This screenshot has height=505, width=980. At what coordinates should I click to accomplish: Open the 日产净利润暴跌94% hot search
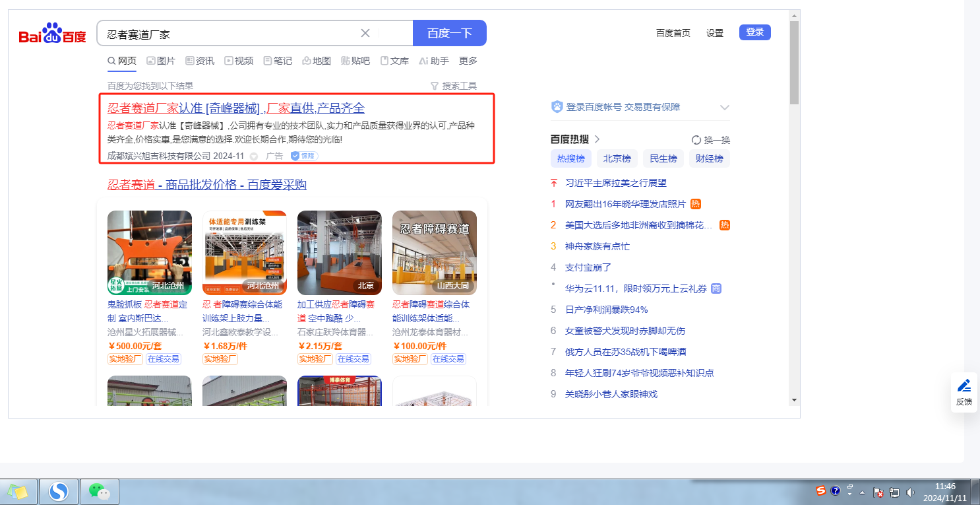pyautogui.click(x=607, y=310)
